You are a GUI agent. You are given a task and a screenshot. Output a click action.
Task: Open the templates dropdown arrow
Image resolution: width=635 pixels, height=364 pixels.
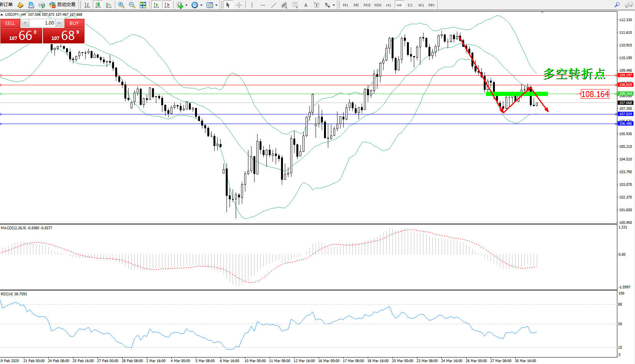[x=216, y=5]
